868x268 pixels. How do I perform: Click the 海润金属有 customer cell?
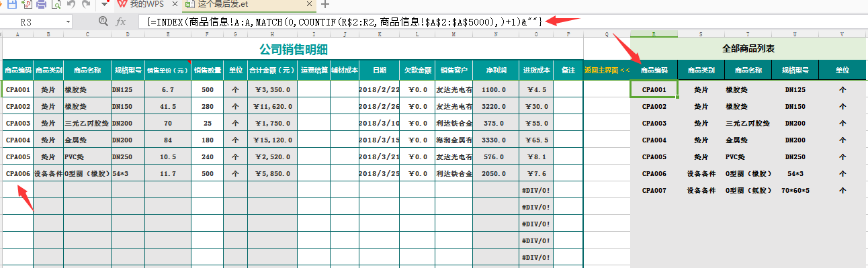click(x=453, y=140)
